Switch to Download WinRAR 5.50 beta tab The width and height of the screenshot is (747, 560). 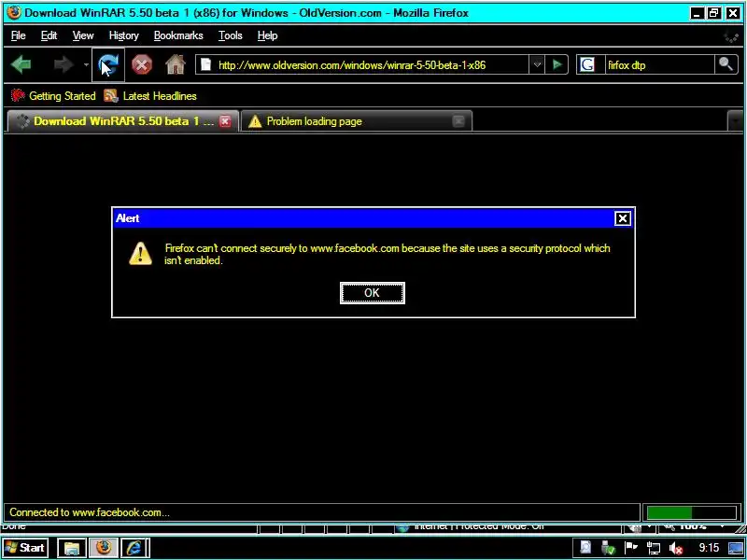(x=123, y=121)
